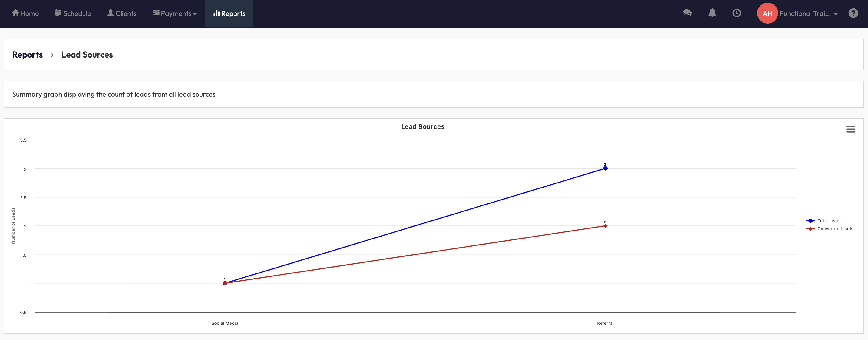Screen dimensions: 868x340
Task: Click the Social Media data point
Action: tap(225, 283)
